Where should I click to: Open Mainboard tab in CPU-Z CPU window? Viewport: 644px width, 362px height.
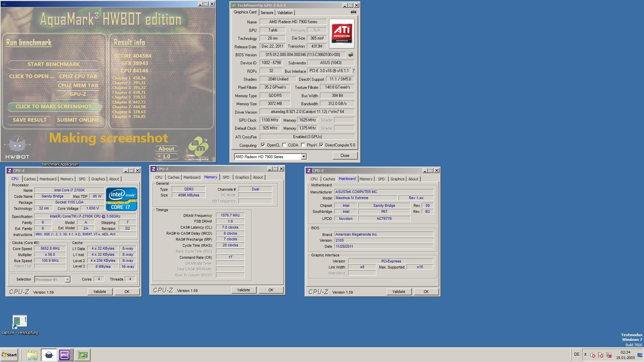pos(48,179)
